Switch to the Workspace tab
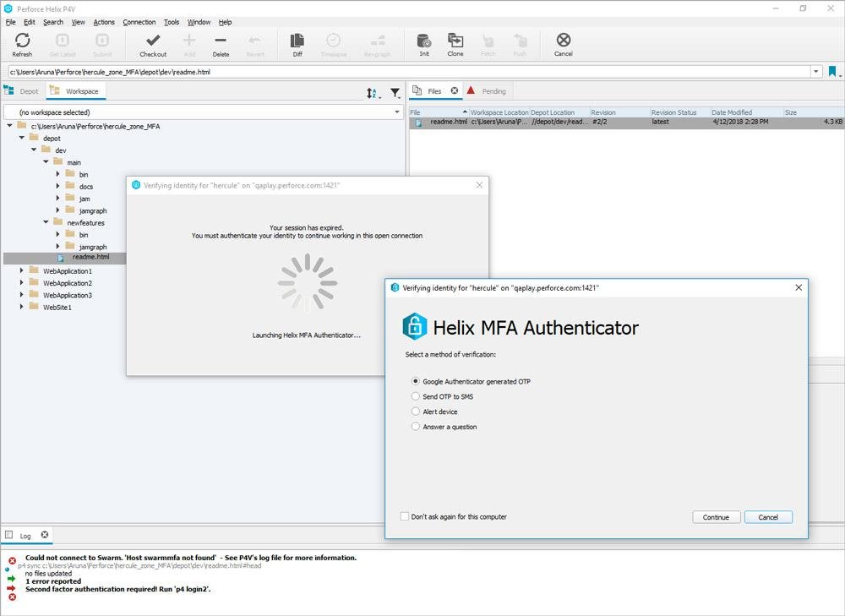This screenshot has height=616, width=845. (75, 91)
